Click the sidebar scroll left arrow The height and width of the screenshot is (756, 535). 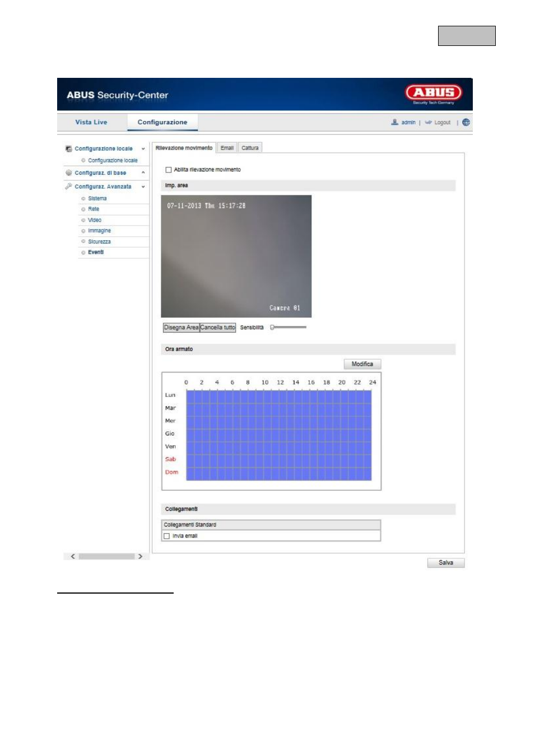coord(73,557)
